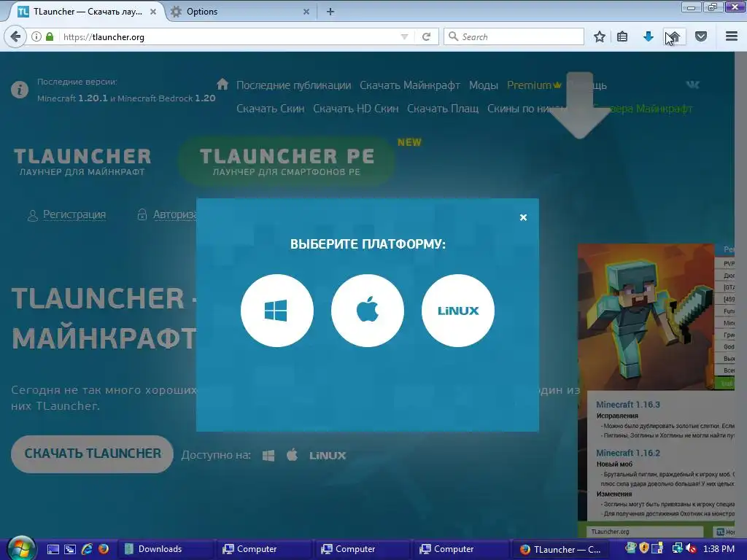Click the Minecraft character launcher image

point(646,316)
